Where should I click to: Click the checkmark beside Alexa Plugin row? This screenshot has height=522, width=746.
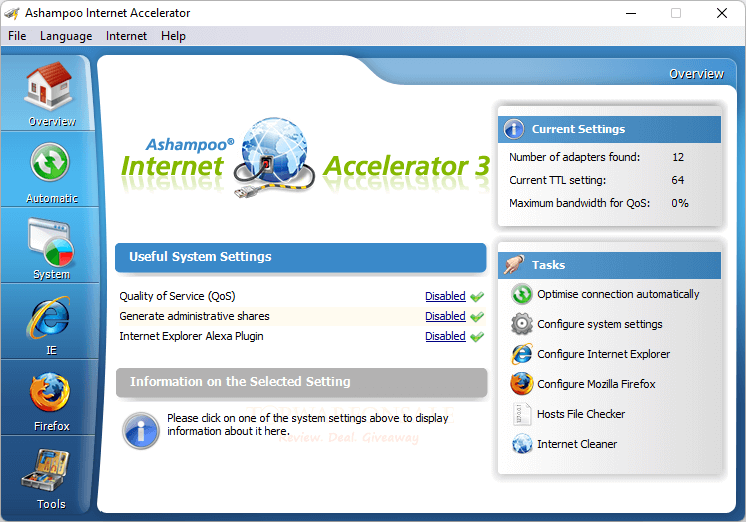(x=477, y=336)
